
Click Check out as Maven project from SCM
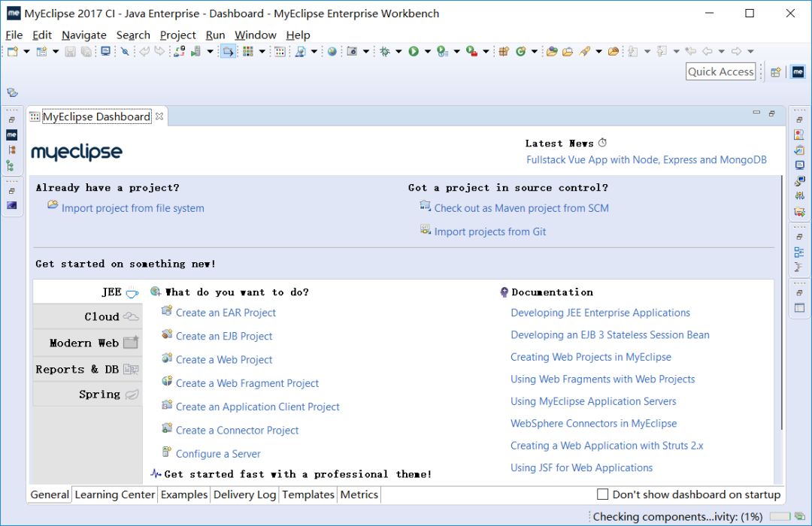(522, 207)
